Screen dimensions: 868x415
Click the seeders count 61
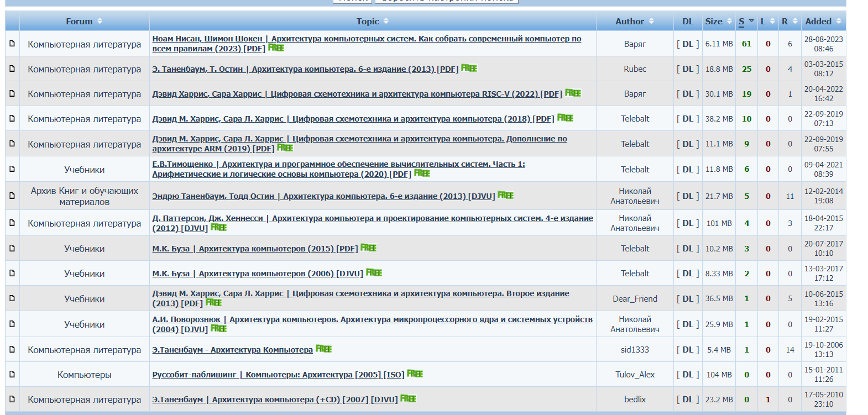[x=746, y=44]
